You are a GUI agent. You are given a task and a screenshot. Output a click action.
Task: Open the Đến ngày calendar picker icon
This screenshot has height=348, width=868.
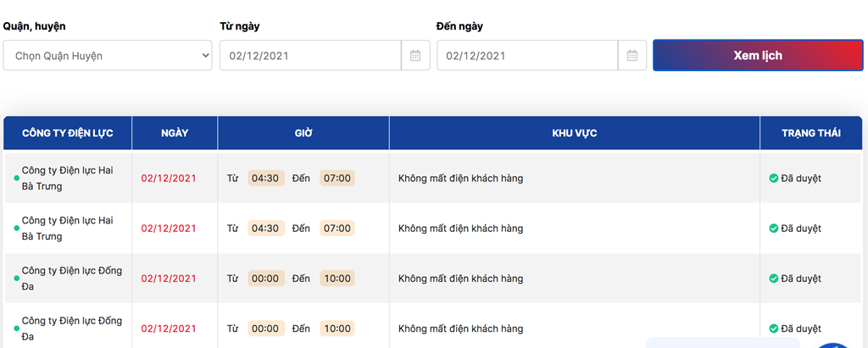632,55
